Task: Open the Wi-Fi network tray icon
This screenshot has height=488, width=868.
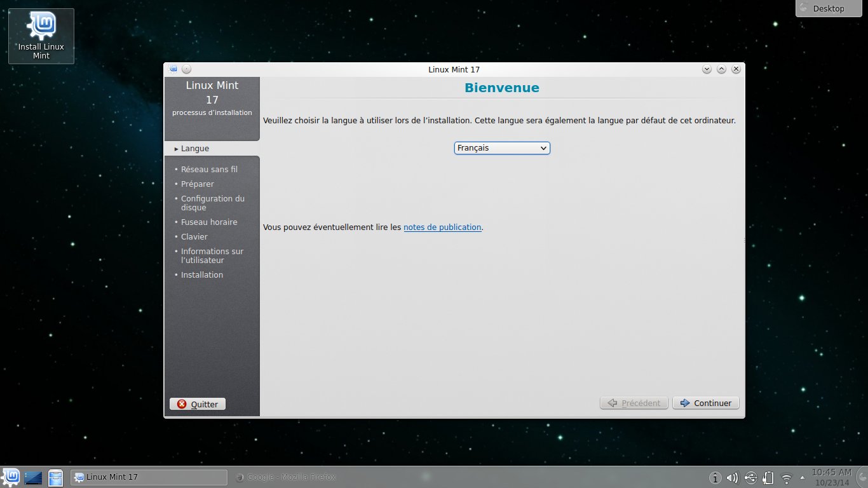Action: pyautogui.click(x=786, y=478)
